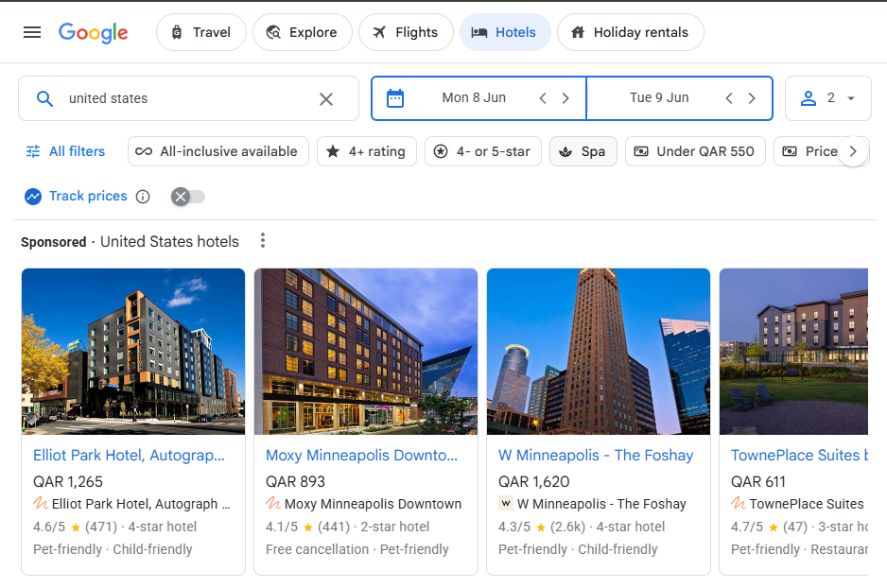Click the check-in calendar icon
The image size is (887, 588).
[x=395, y=98]
